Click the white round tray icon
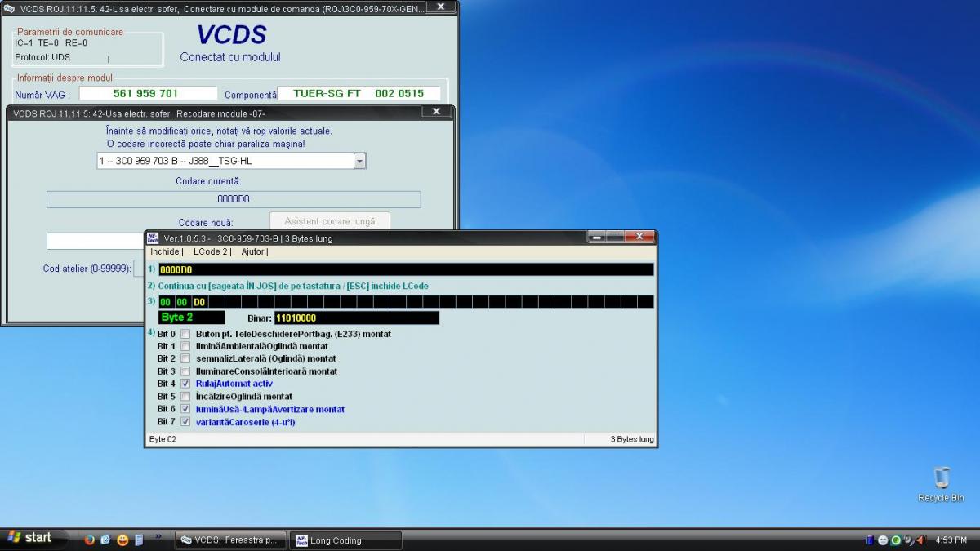 tap(883, 540)
